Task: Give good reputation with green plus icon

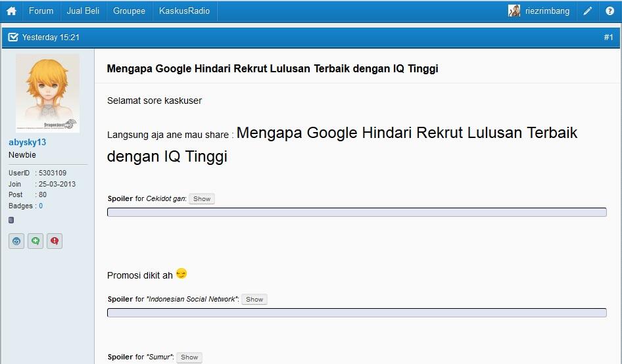Action: click(x=36, y=241)
